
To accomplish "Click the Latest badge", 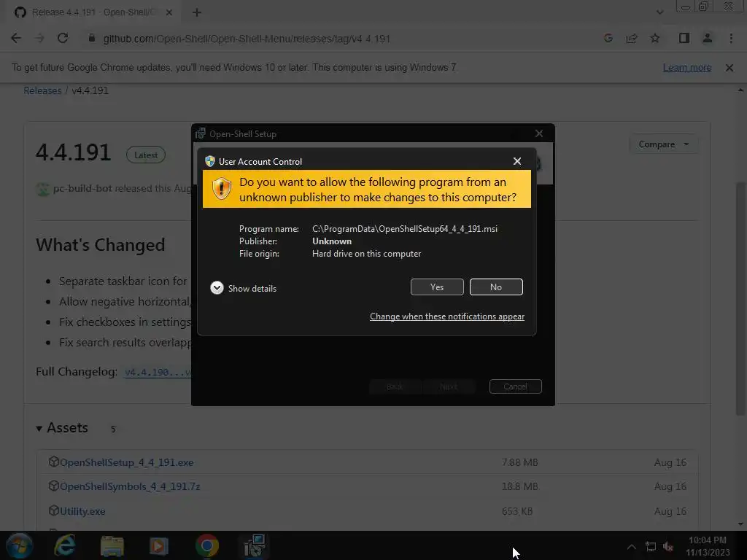I will (x=146, y=155).
